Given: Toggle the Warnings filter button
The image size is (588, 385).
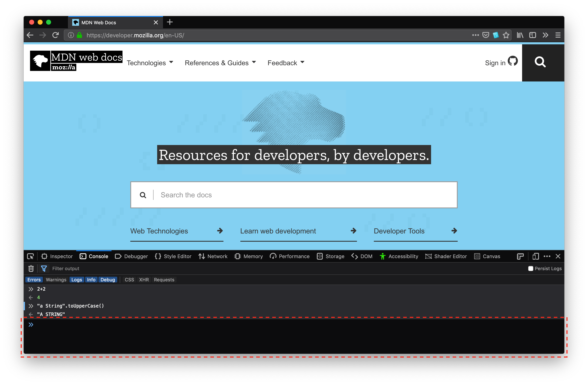Looking at the screenshot, I should 56,280.
